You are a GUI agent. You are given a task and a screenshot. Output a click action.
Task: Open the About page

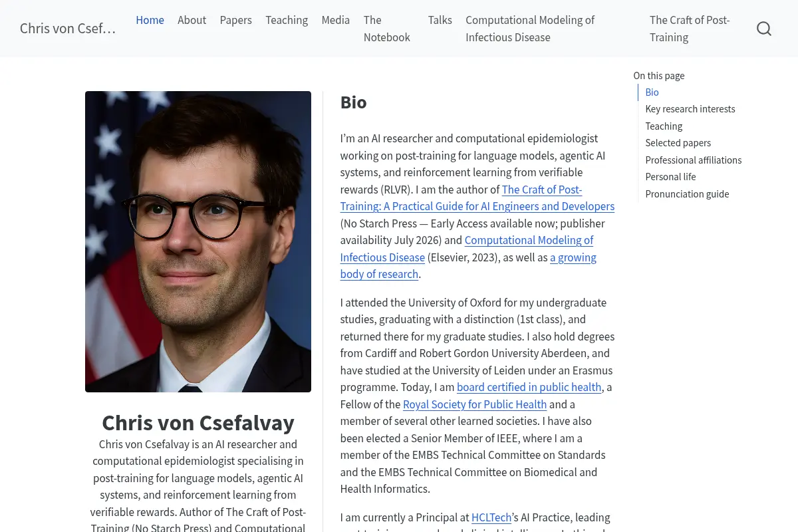(x=192, y=20)
